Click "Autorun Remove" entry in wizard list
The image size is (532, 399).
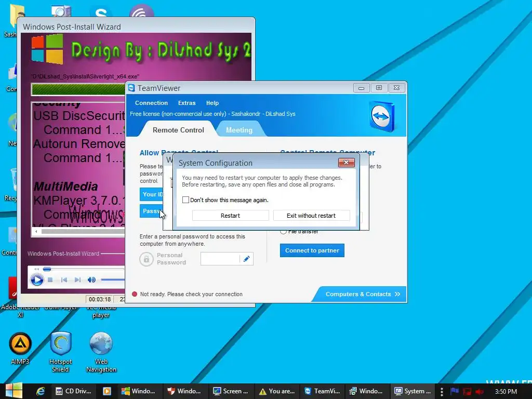click(79, 144)
